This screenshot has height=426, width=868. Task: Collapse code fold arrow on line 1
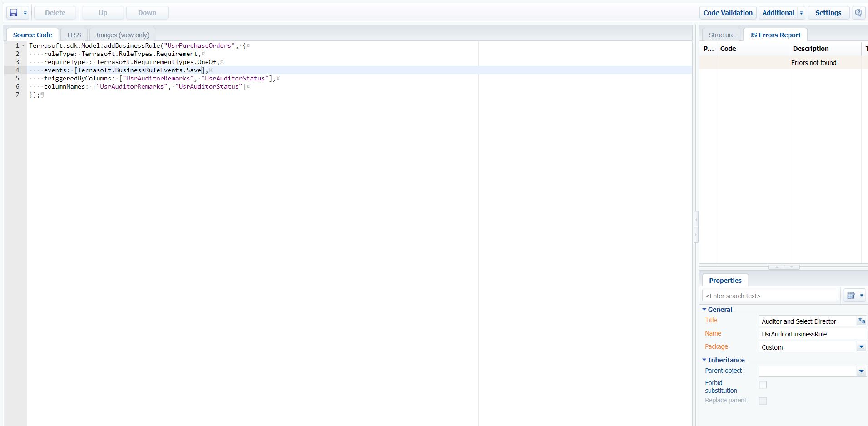tap(23, 45)
